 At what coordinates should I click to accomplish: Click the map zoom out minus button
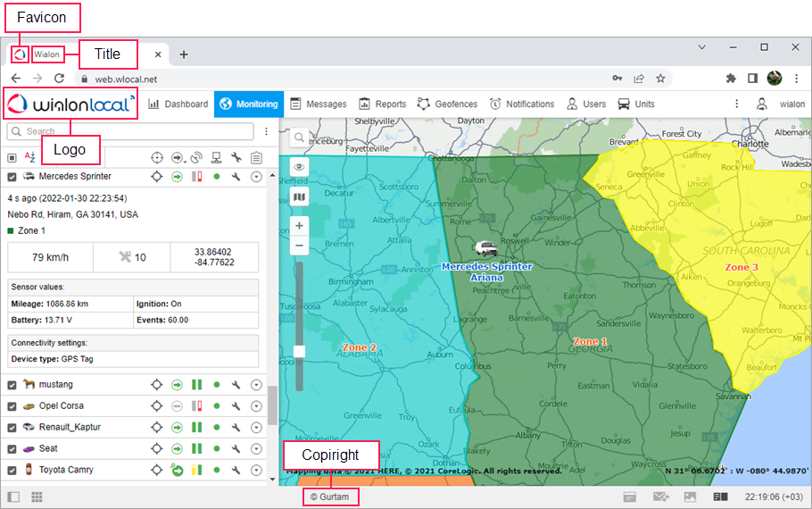[300, 246]
